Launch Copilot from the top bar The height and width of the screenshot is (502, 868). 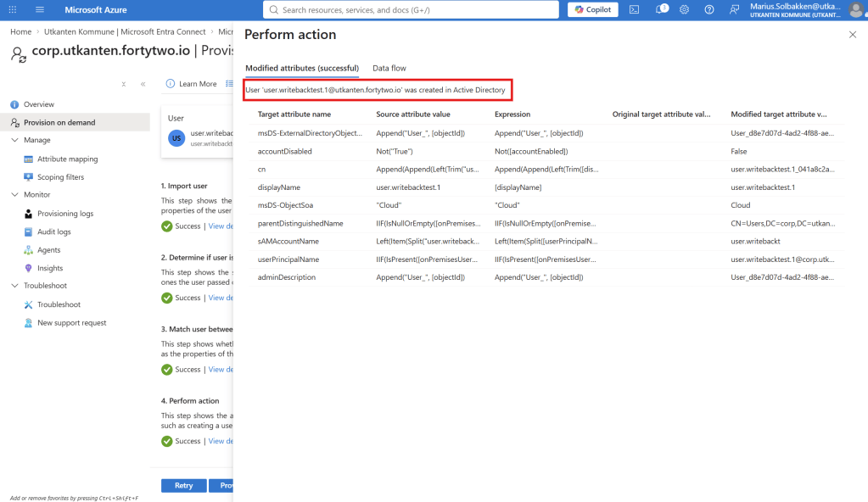pyautogui.click(x=593, y=9)
